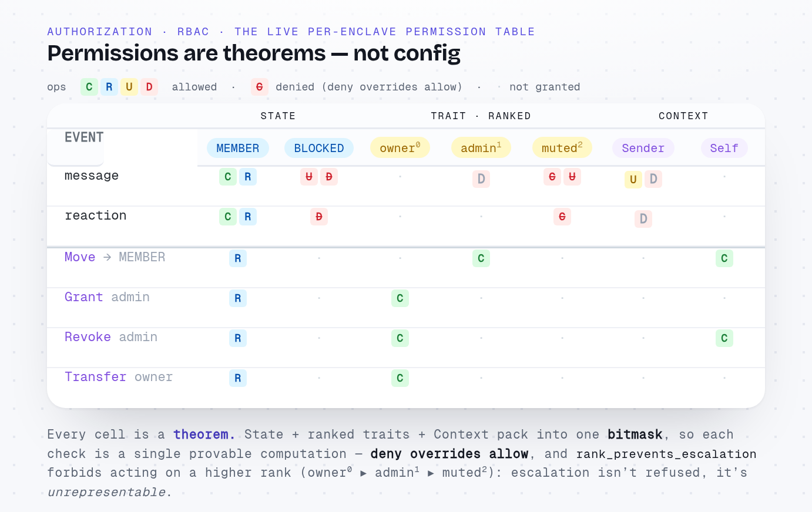The height and width of the screenshot is (512, 812).
Task: Click the red denied C badge in legend
Action: 260,87
